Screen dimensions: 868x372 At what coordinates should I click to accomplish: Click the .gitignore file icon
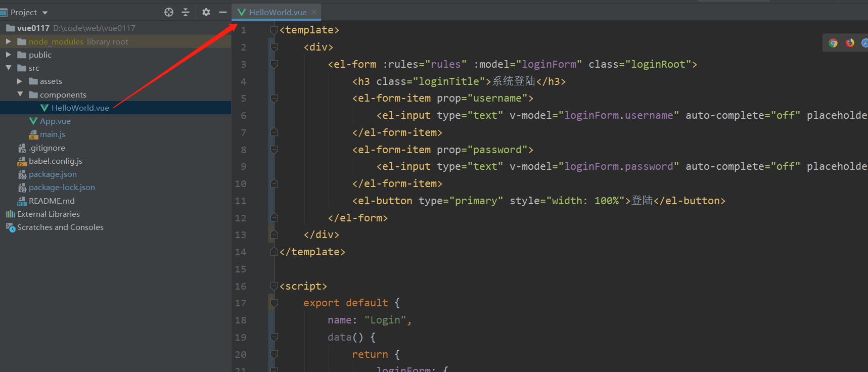22,148
